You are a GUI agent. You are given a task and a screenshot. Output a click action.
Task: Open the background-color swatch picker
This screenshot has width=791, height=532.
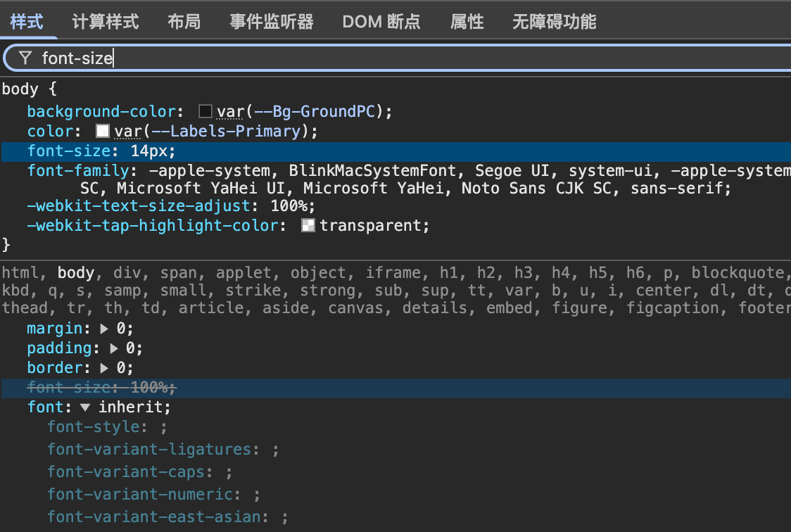[205, 111]
